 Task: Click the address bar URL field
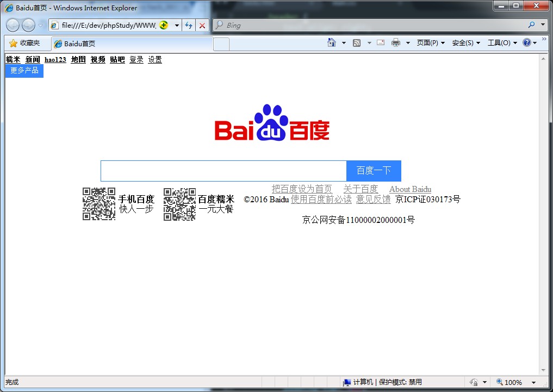[109, 26]
